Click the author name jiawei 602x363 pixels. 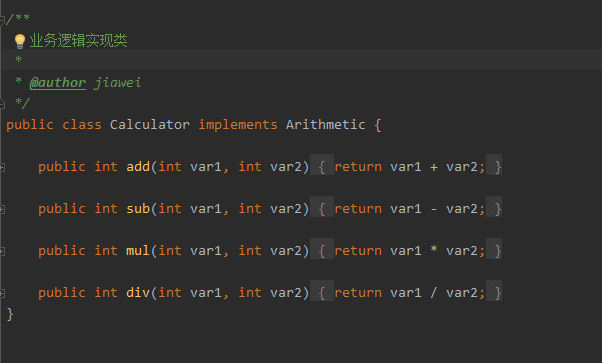tap(117, 83)
